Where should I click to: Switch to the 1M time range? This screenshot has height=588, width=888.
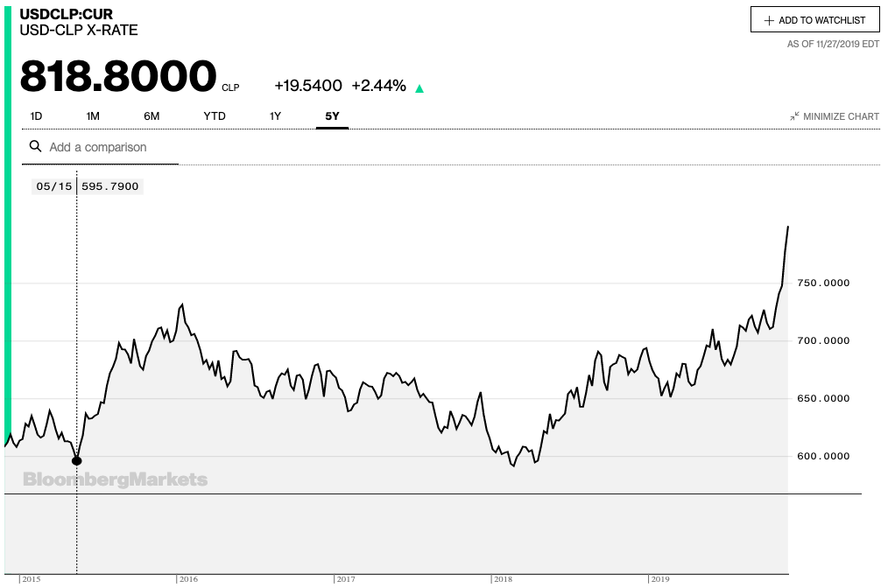coord(93,116)
